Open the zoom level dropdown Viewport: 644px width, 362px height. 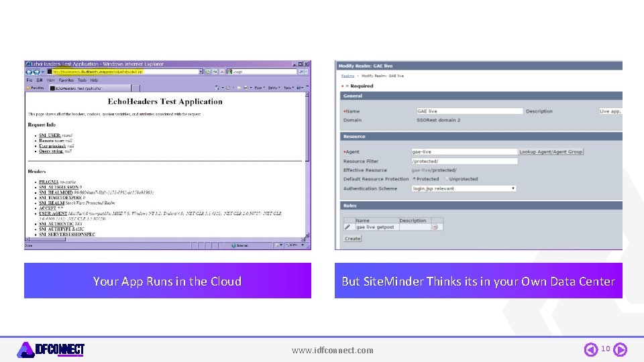point(303,245)
